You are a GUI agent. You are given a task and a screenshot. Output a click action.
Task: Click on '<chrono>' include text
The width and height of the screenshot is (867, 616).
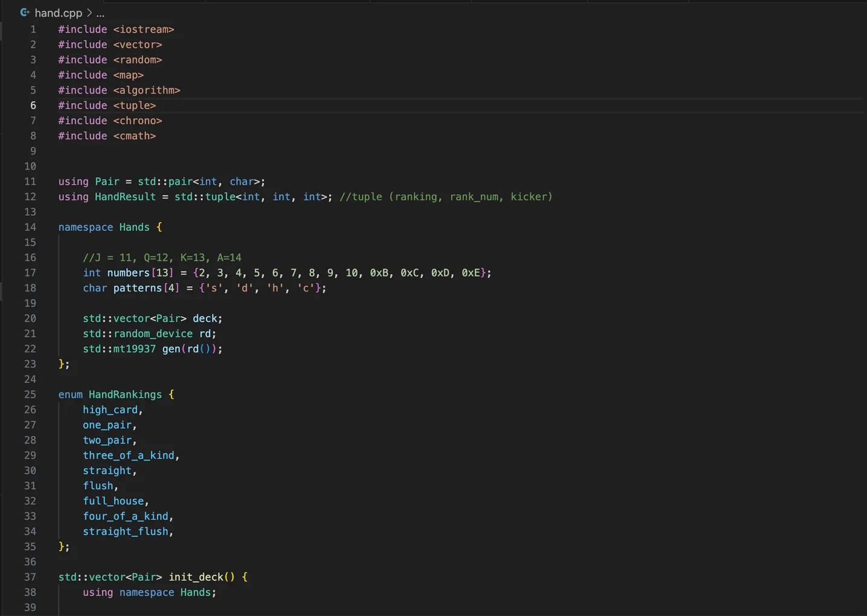coord(138,121)
